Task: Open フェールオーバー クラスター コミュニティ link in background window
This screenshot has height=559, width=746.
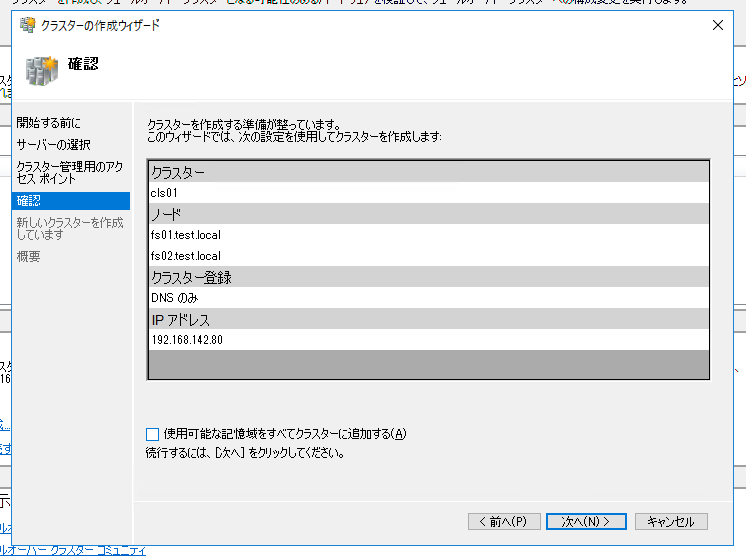Action: [x=73, y=551]
